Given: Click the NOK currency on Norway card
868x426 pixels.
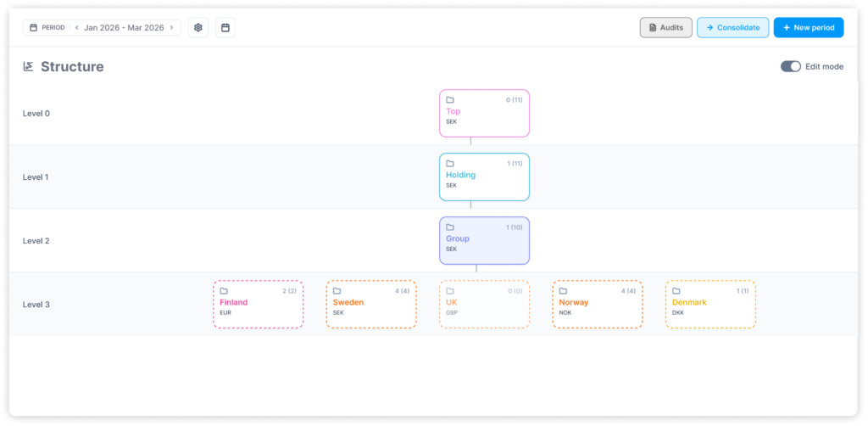Looking at the screenshot, I should tap(565, 312).
